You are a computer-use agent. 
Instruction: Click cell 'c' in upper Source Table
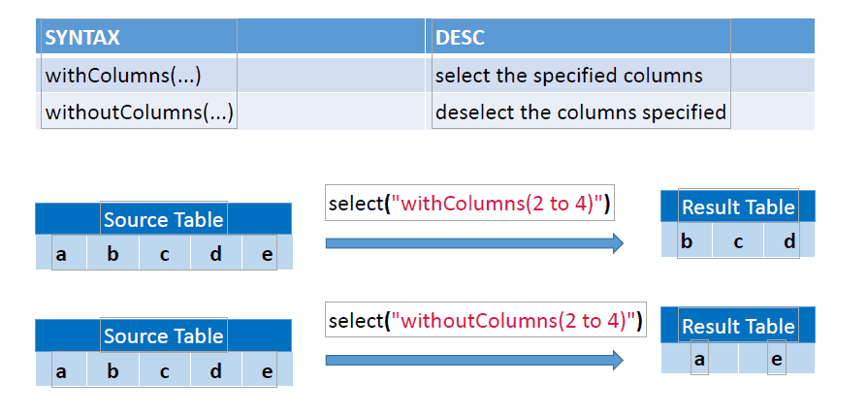(165, 253)
